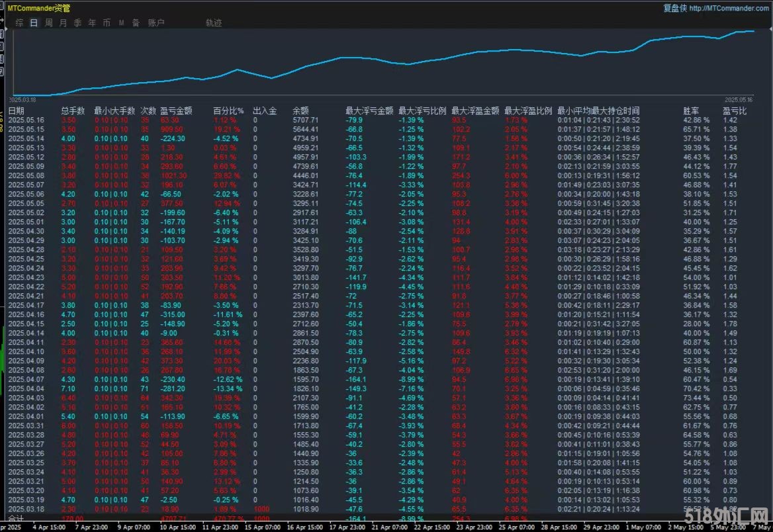The width and height of the screenshot is (773, 532).
Task: Switch to the 周 weekly tab
Action: tap(48, 22)
